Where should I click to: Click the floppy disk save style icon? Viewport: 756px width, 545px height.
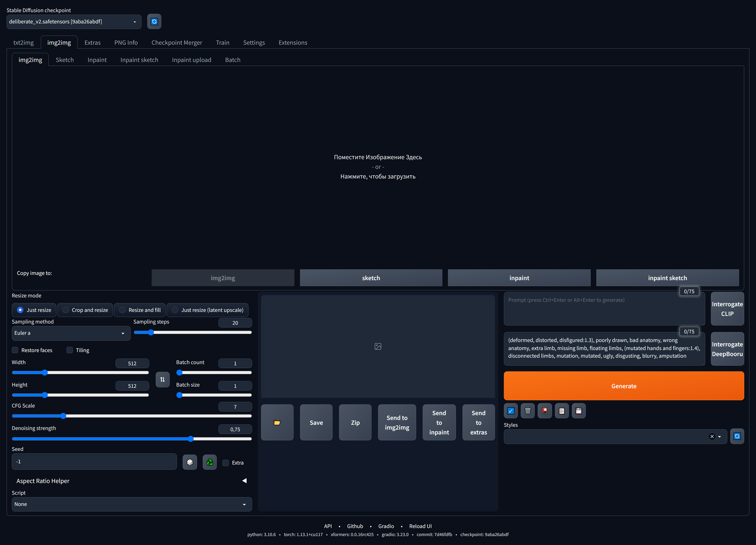pos(578,411)
